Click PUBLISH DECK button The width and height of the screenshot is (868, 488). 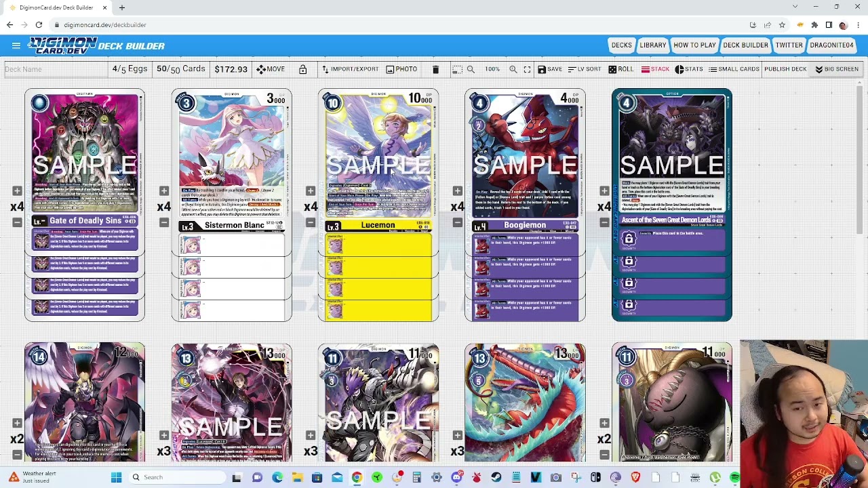coord(785,69)
